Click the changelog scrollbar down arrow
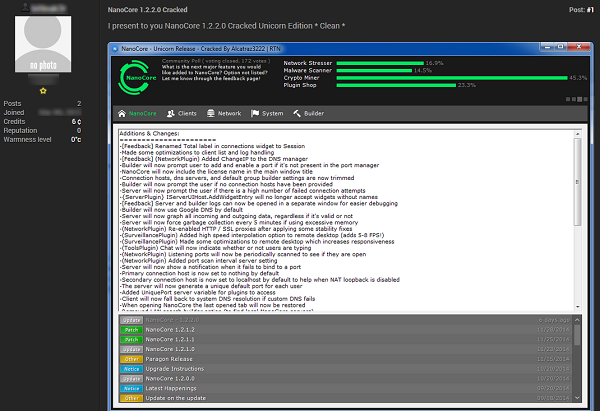Viewport: 600px width, 411px height. (577, 307)
